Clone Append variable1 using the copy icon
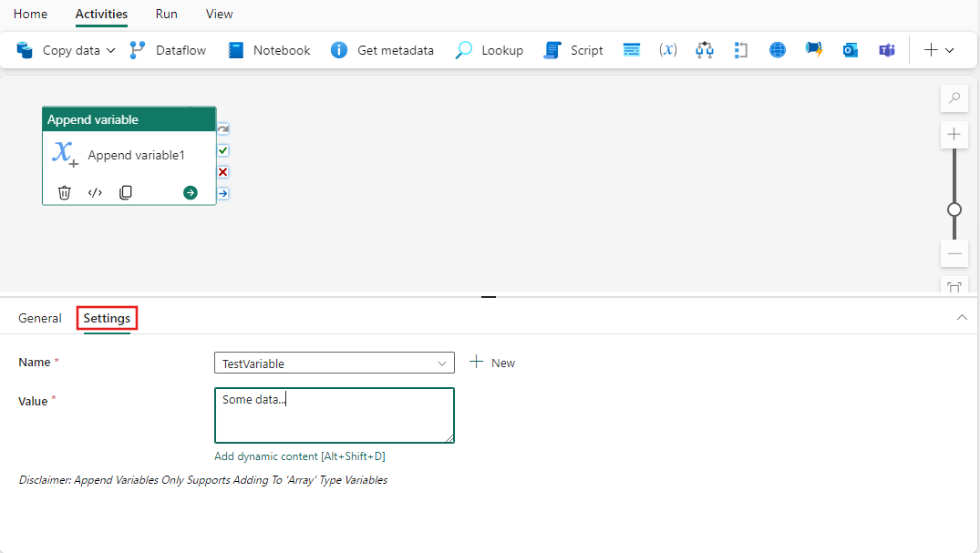Viewport: 980px width, 553px height. coord(125,192)
